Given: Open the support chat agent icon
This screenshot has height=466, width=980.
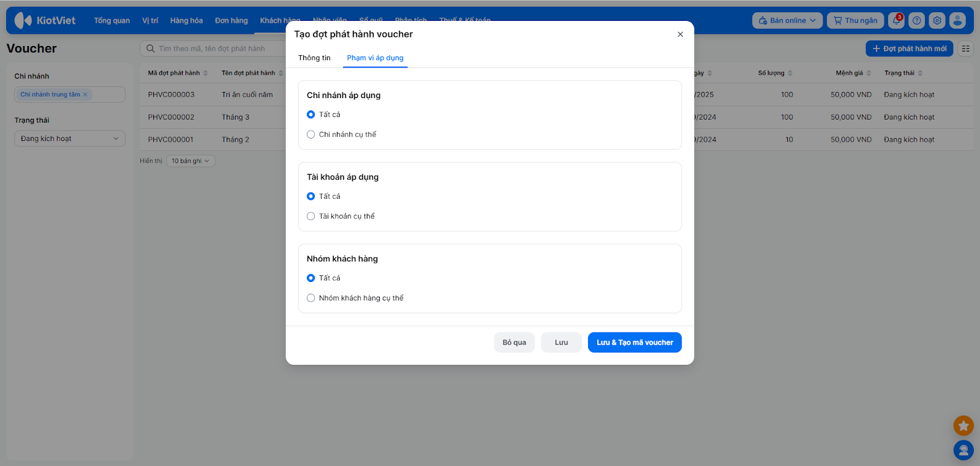Looking at the screenshot, I should [963, 451].
